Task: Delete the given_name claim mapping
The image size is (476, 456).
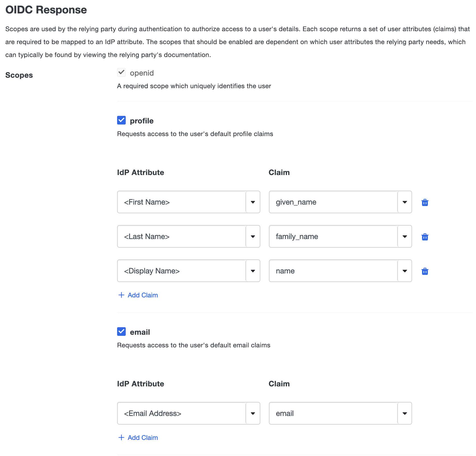Action: coord(425,202)
